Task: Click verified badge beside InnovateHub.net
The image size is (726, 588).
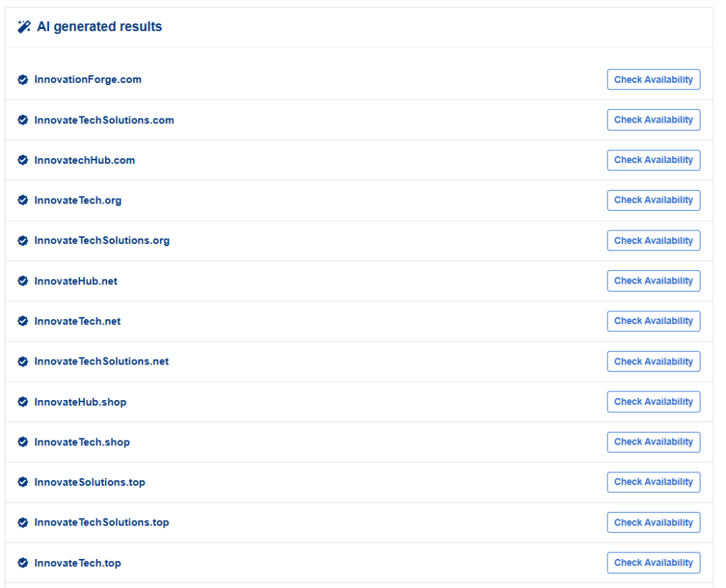Action: click(x=23, y=281)
